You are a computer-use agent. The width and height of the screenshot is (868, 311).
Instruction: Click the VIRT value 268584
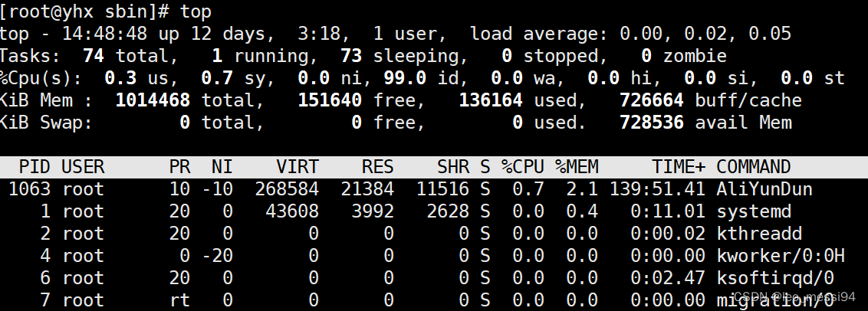[x=287, y=189]
